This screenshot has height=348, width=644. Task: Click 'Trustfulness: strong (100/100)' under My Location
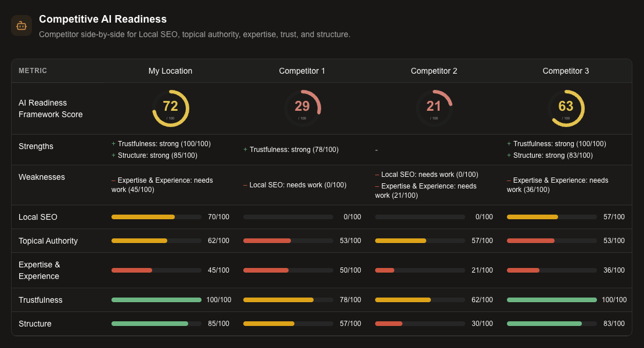coord(161,144)
